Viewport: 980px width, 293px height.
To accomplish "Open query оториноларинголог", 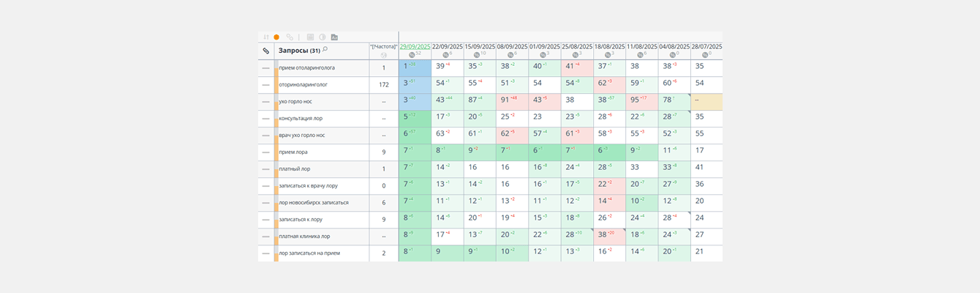I will tap(303, 85).
